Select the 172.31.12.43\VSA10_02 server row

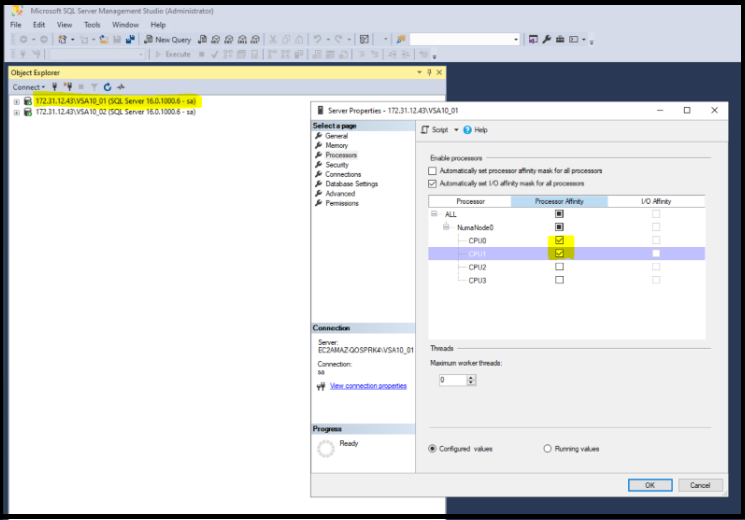pos(115,112)
